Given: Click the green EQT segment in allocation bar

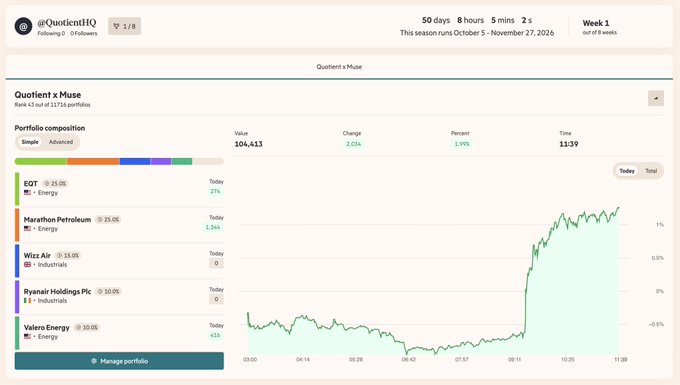Looking at the screenshot, I should coord(41,162).
